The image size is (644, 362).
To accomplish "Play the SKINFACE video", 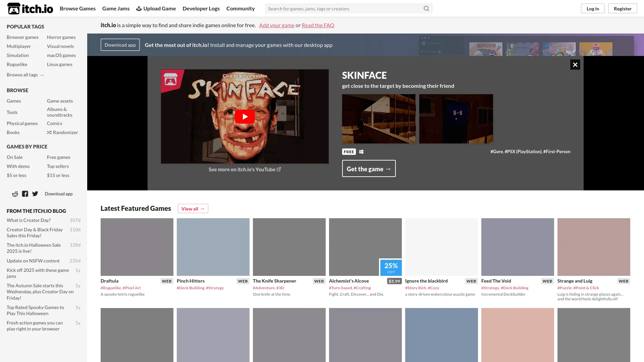I will point(245,117).
